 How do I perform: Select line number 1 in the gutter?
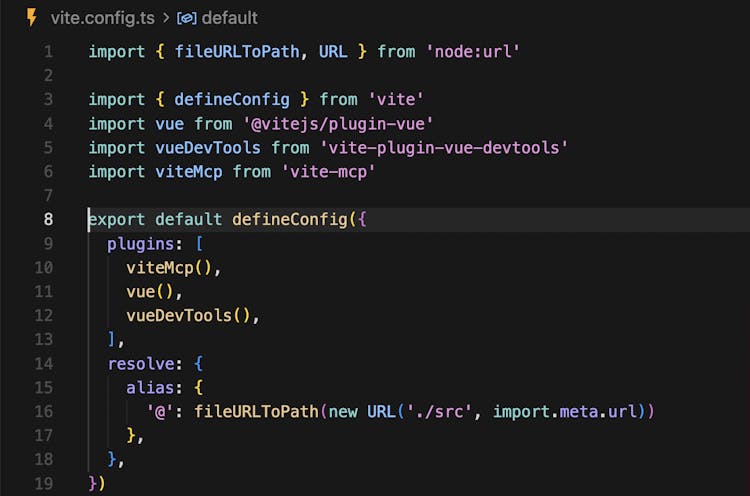[x=48, y=51]
